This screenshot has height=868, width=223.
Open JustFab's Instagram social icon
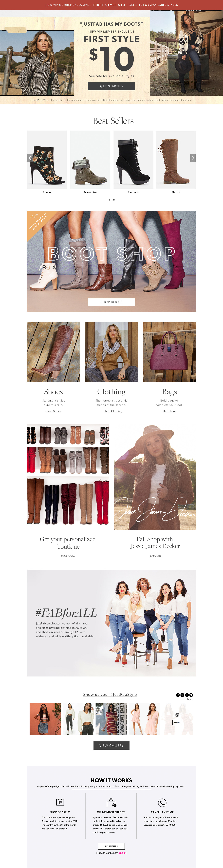click(178, 695)
